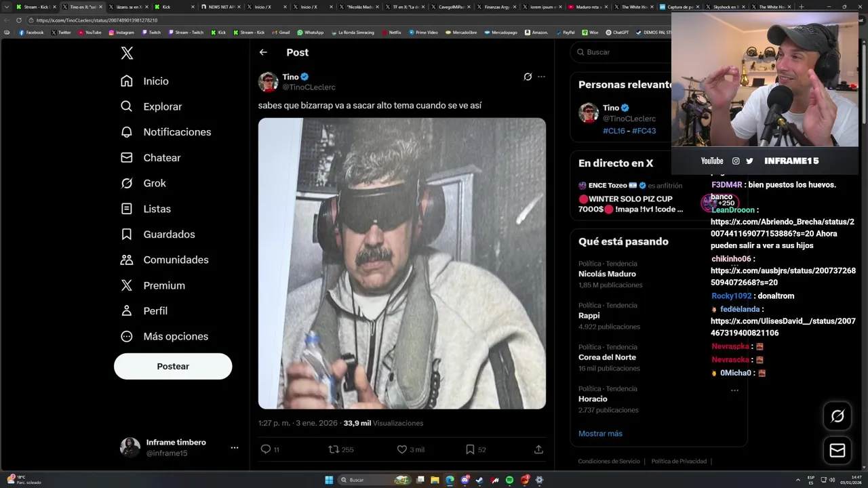This screenshot has height=488, width=868.
Task: Open Explorar in the sidebar
Action: click(x=151, y=106)
